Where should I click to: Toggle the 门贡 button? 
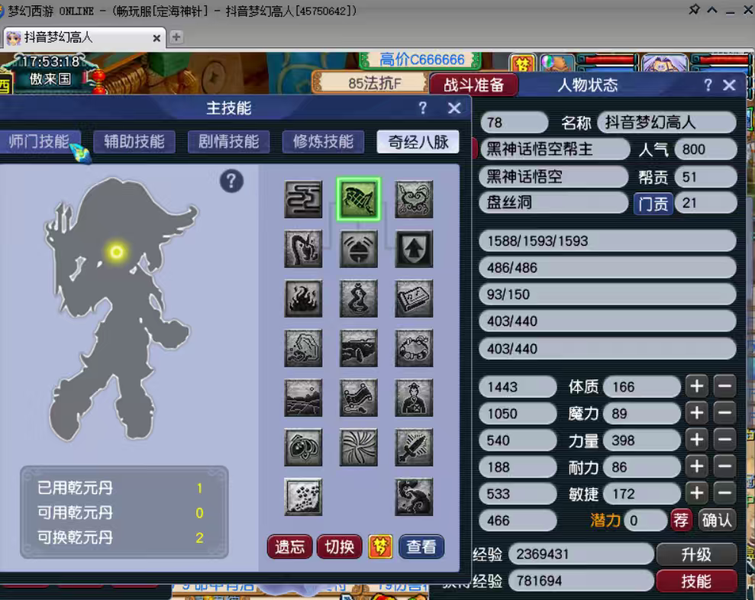click(653, 203)
